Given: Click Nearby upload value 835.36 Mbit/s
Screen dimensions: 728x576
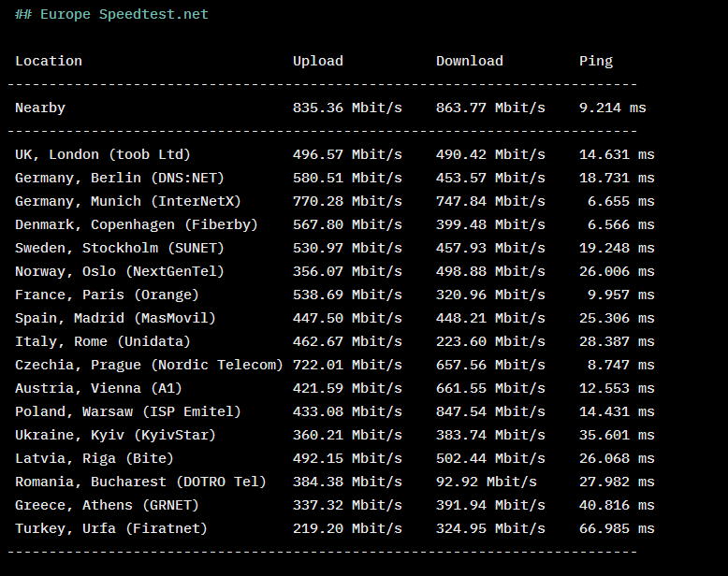Looking at the screenshot, I should coord(347,108).
